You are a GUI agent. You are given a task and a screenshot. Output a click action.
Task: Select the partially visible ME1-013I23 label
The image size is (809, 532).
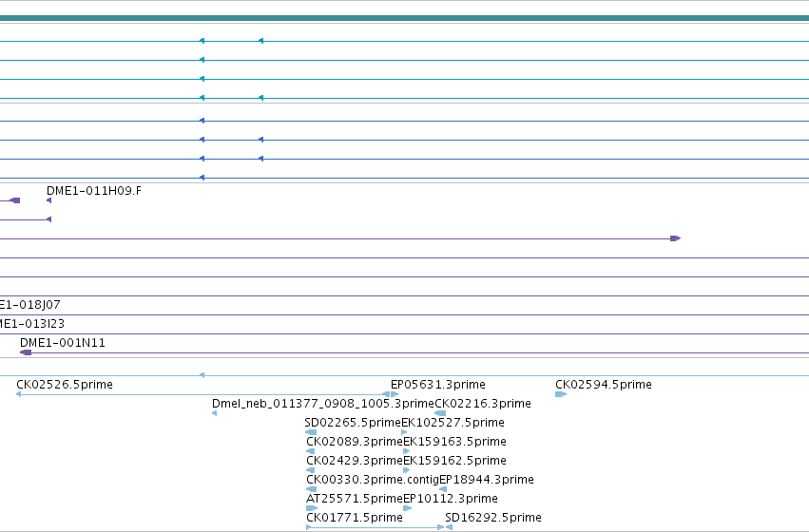coord(32,324)
